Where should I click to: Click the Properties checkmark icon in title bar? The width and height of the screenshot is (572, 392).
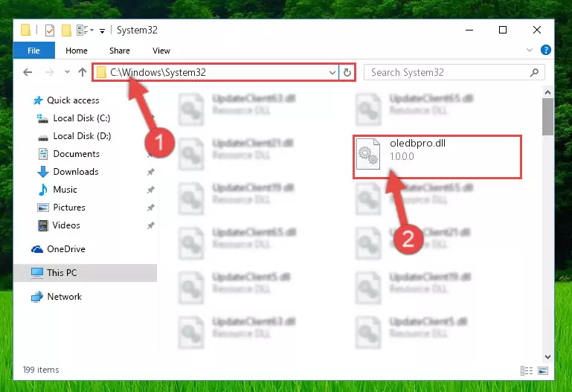[50, 30]
